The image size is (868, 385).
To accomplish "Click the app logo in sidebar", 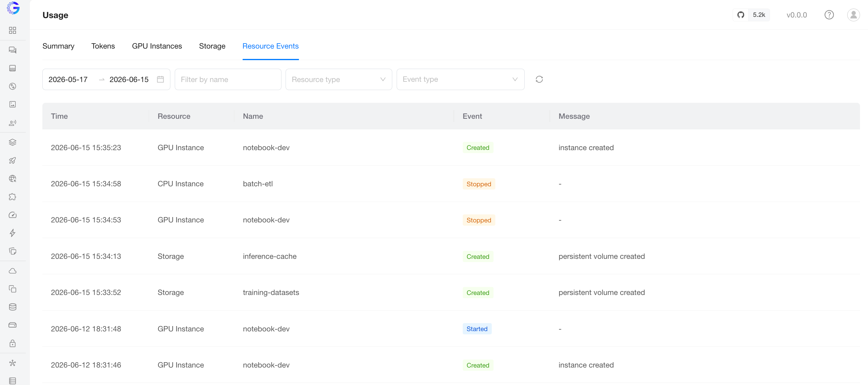I will (13, 8).
